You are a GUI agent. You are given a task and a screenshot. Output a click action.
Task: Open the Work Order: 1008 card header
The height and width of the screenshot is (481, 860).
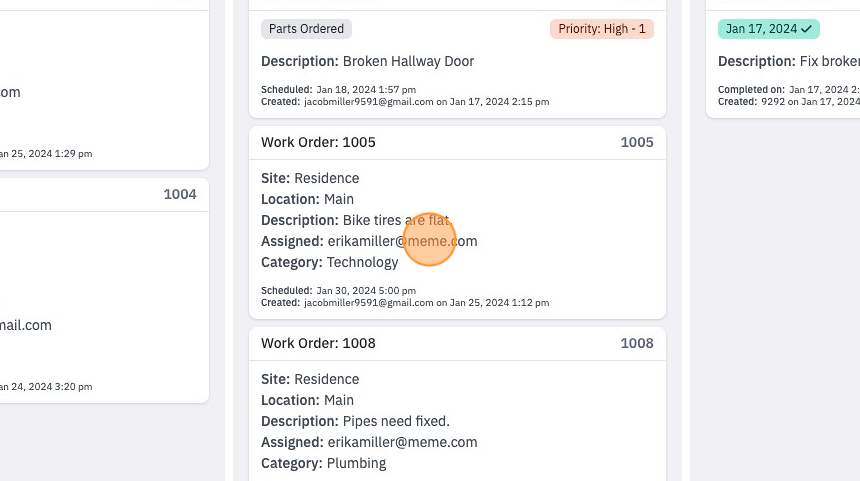(457, 343)
